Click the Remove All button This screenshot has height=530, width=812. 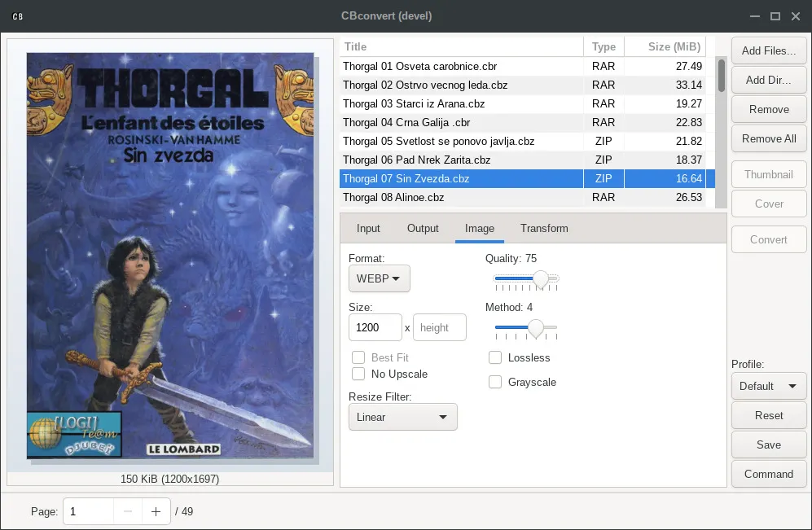tap(769, 138)
